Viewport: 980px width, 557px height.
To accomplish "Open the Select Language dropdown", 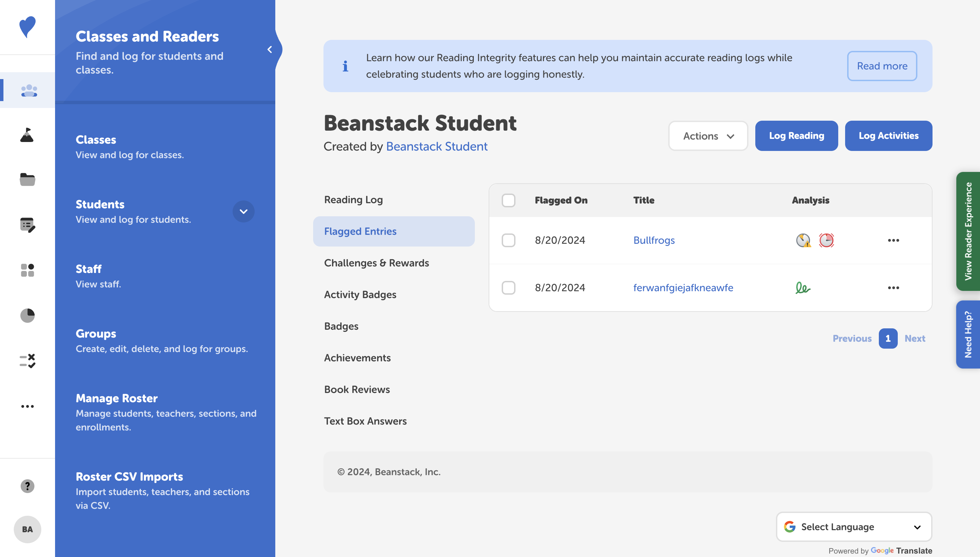I will coord(853,527).
